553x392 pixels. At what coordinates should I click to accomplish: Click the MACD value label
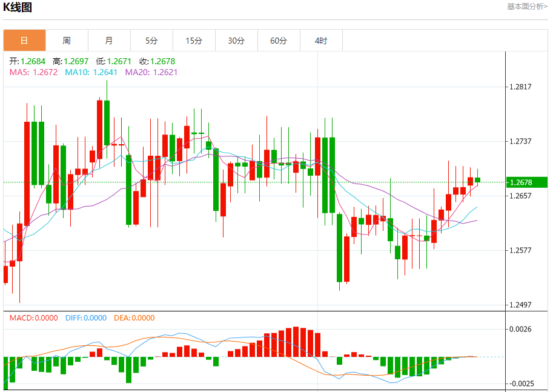point(33,318)
